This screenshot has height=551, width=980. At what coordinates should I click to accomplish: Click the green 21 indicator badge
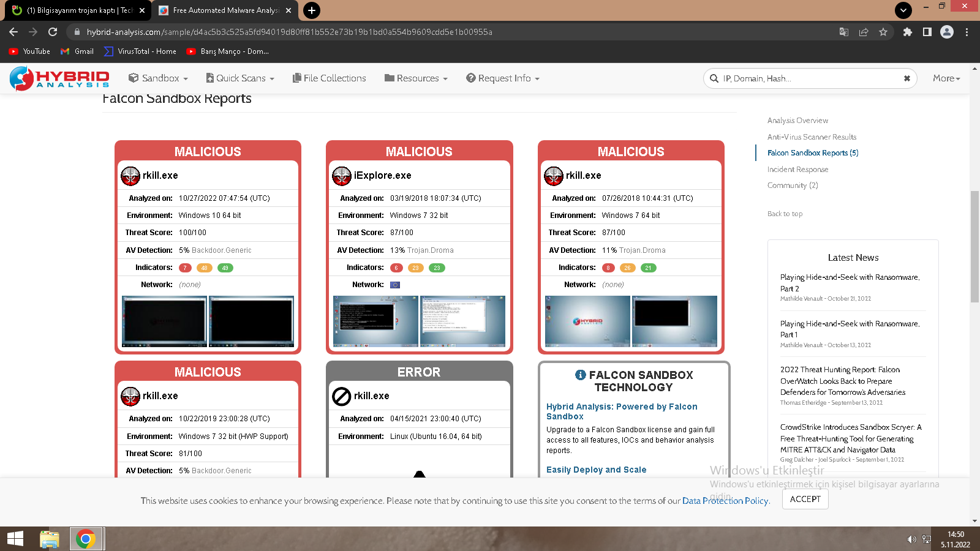(x=648, y=268)
